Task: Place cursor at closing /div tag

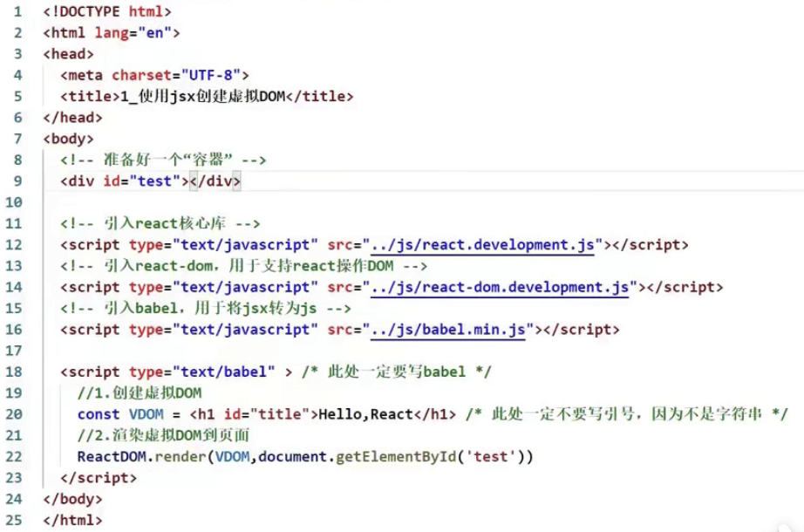Action: [x=215, y=181]
